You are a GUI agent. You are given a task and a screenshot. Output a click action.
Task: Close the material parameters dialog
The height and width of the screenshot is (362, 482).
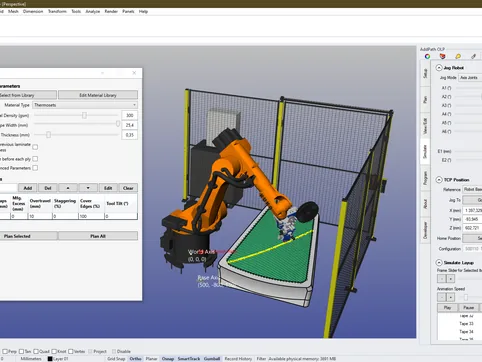[134, 73]
